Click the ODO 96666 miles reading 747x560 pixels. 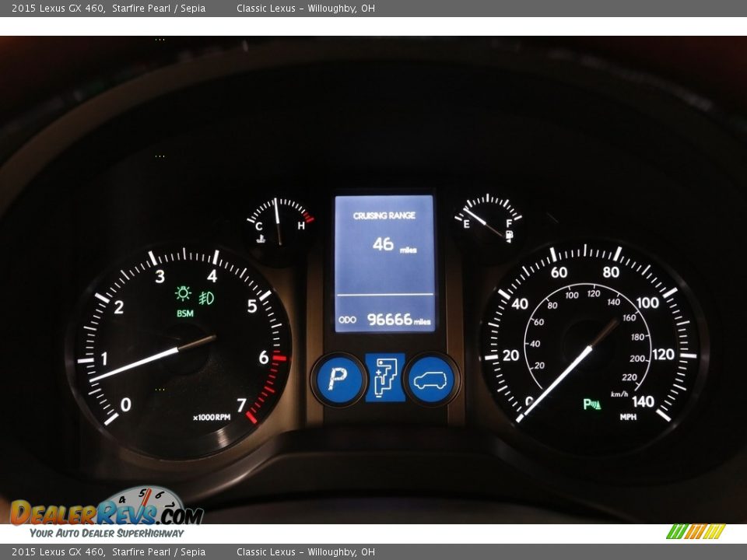click(x=384, y=320)
